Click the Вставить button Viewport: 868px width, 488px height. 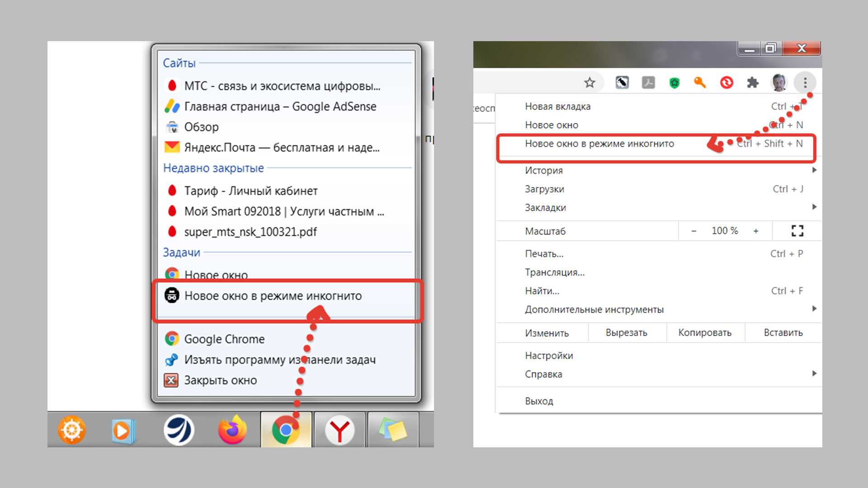(783, 333)
